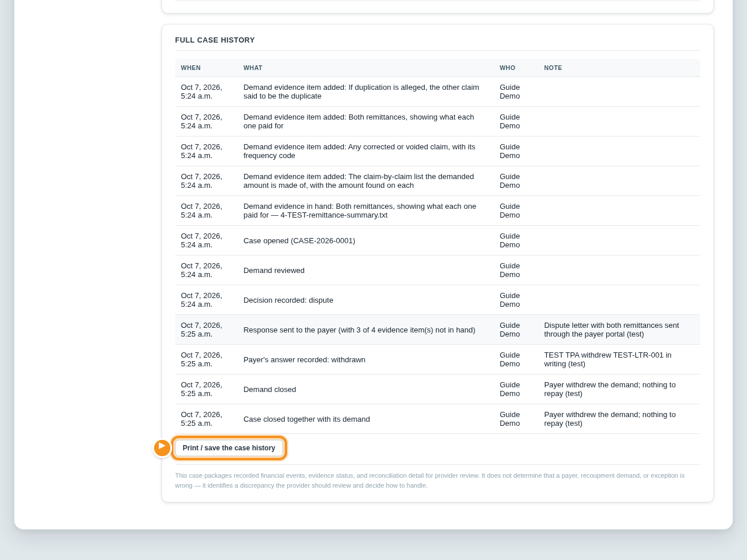Screen dimensions: 747x560
Task: Select the 'Demand reviewed' history entry
Action: tap(438, 270)
